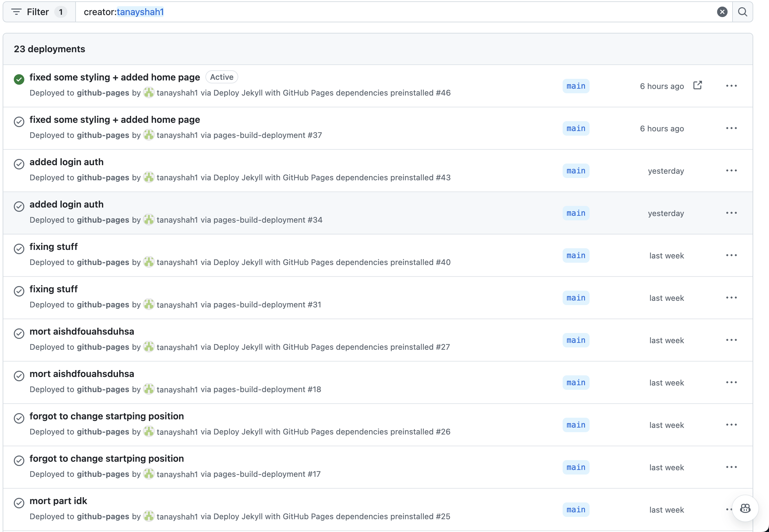
Task: Open three-dot menu for deployment #34
Action: (731, 213)
